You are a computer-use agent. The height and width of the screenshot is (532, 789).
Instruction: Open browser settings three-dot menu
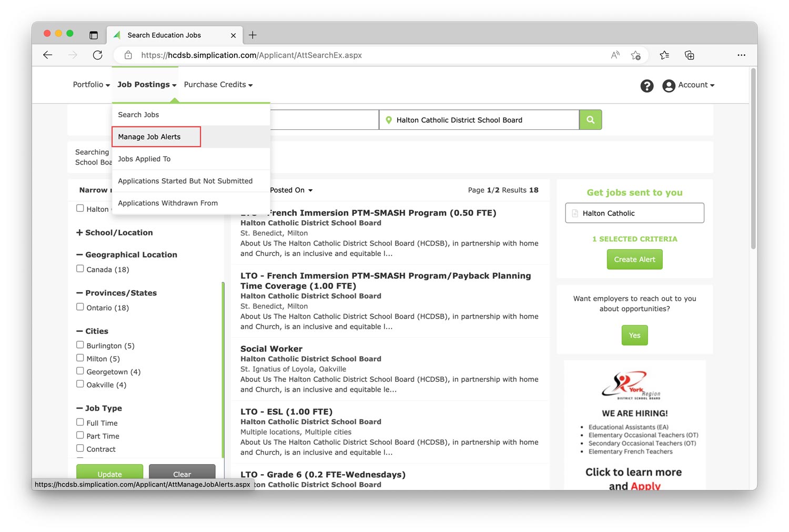click(x=741, y=55)
